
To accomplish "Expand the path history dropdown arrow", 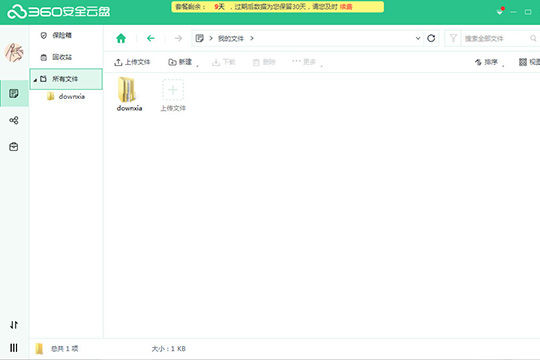I will (418, 38).
